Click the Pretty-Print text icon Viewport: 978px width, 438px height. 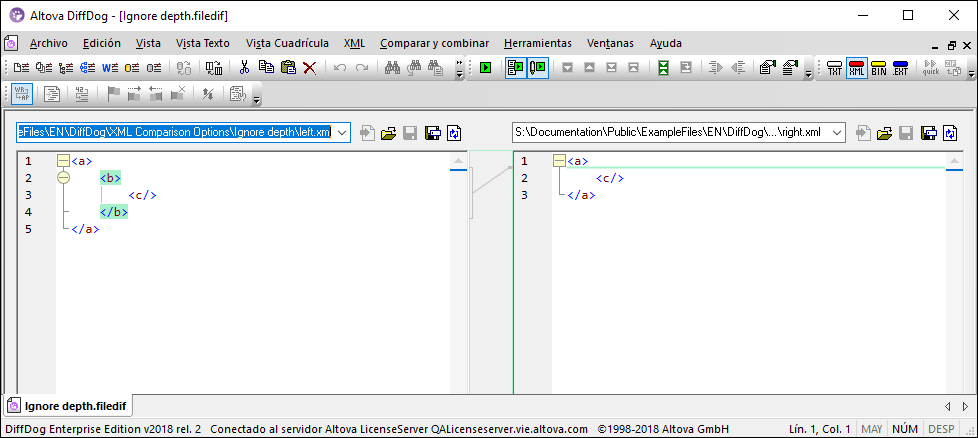(x=52, y=94)
